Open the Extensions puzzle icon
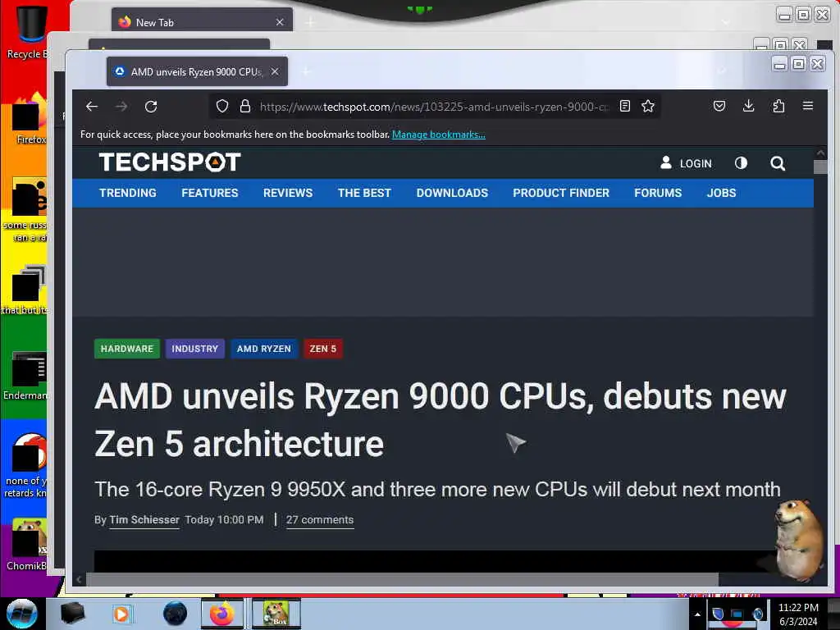Image resolution: width=840 pixels, height=630 pixels. click(x=778, y=106)
